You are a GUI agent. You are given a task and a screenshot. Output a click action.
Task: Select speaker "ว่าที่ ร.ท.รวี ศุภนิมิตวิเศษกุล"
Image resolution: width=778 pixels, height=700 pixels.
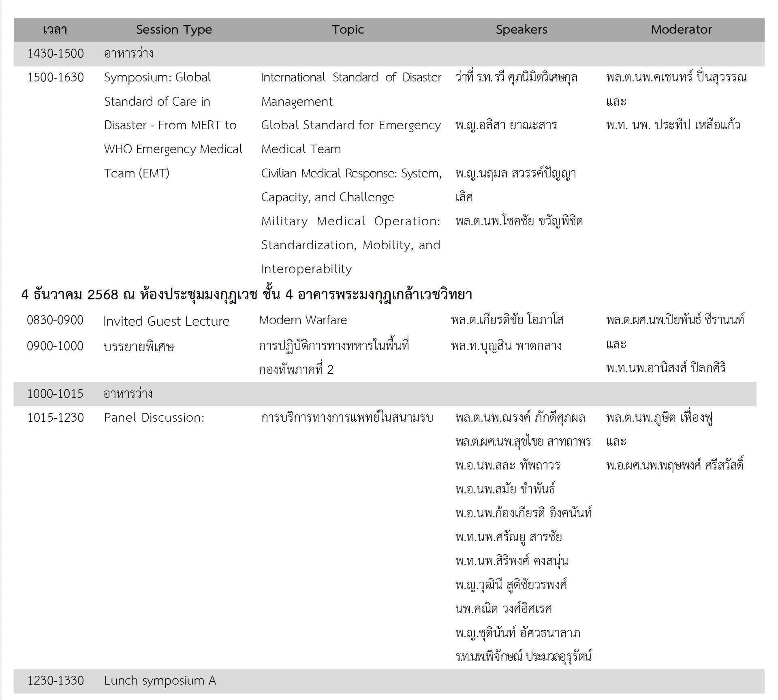[516, 77]
